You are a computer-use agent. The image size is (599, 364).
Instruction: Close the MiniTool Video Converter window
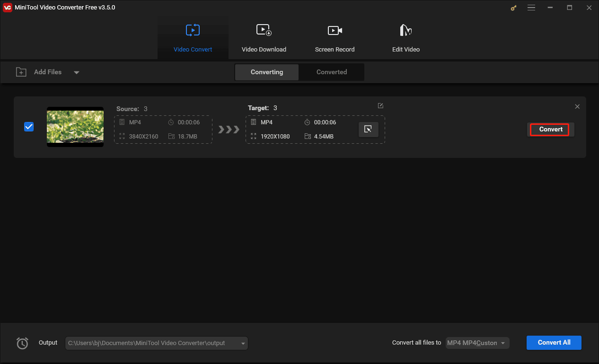pyautogui.click(x=589, y=8)
